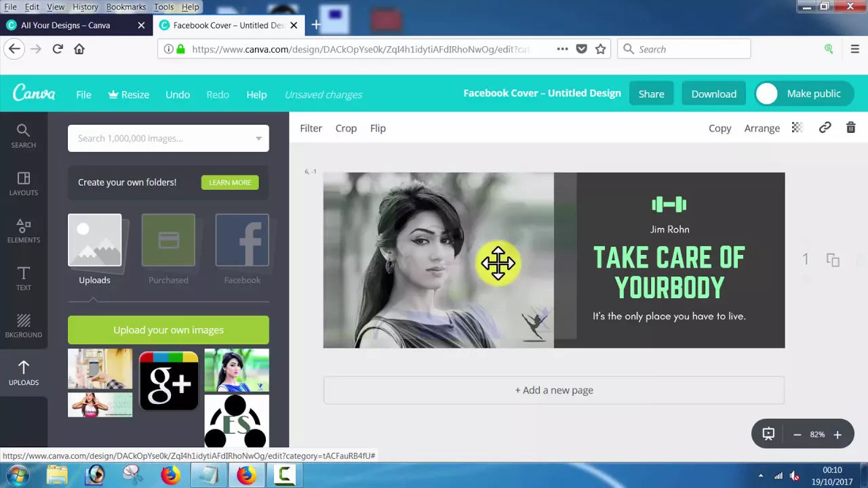
Task: Select TAKE CARE OF YOURBODY heading text
Action: pyautogui.click(x=669, y=272)
